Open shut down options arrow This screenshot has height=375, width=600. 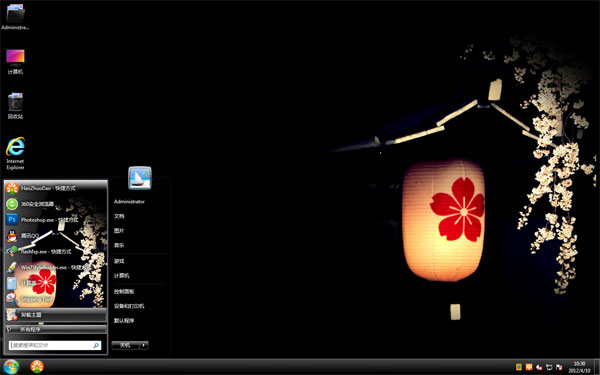[x=144, y=345]
